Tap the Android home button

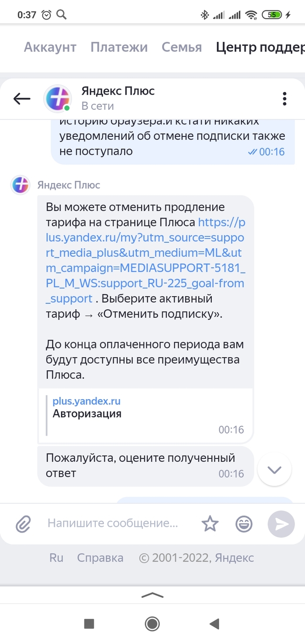tap(152, 624)
